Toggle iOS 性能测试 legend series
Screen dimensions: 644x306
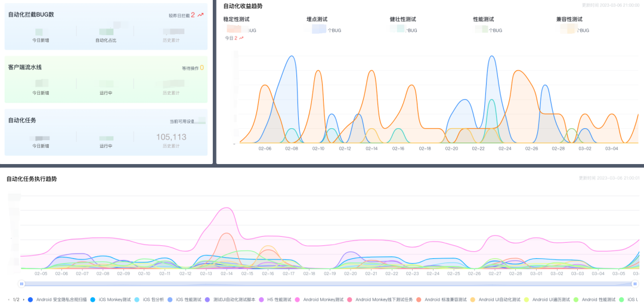click(184, 300)
